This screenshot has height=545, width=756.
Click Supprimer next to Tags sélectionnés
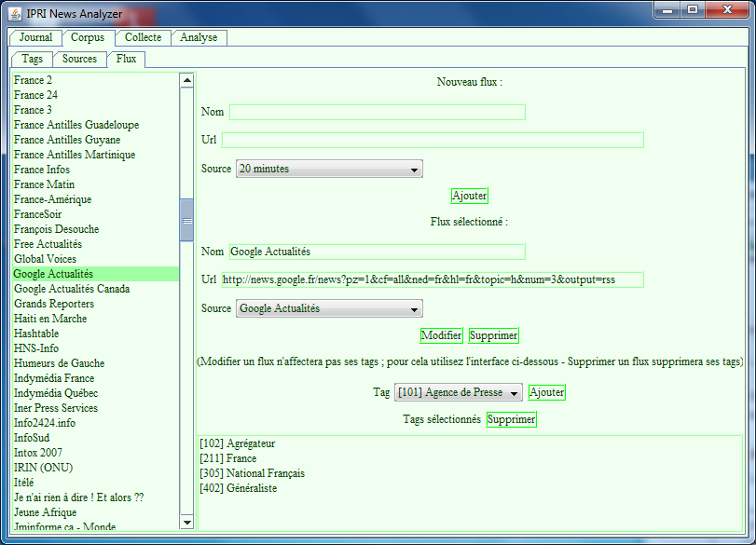click(x=511, y=420)
